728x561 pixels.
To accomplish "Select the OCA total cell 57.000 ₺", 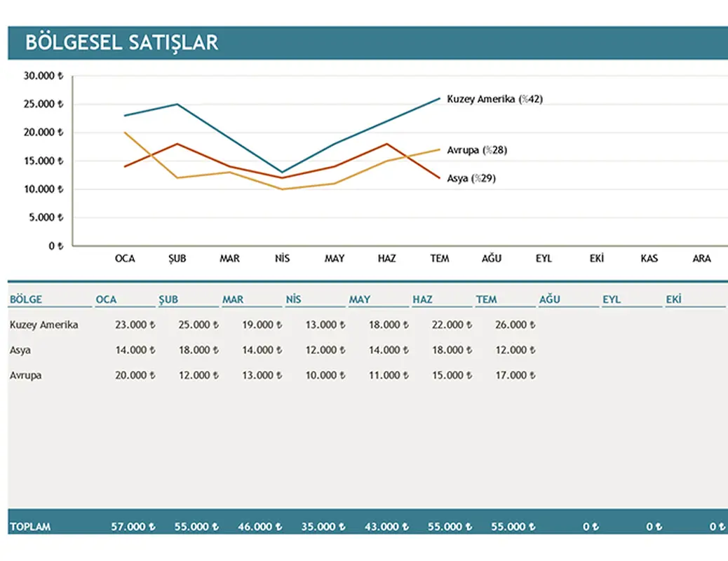I will pos(133,527).
